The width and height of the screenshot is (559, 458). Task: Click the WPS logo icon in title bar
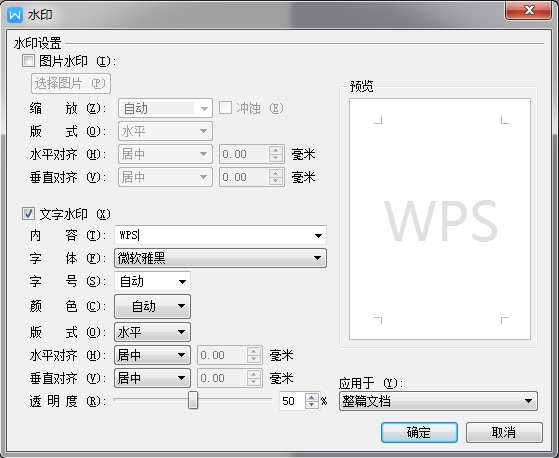15,15
